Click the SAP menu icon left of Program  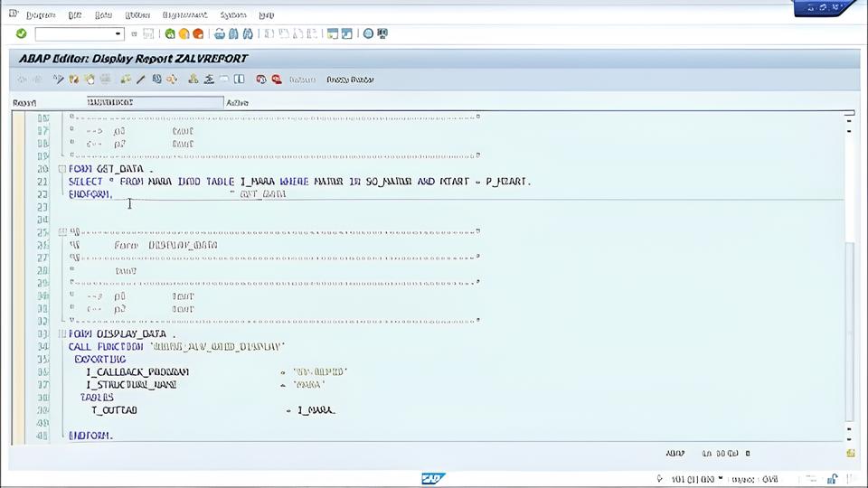click(14, 14)
